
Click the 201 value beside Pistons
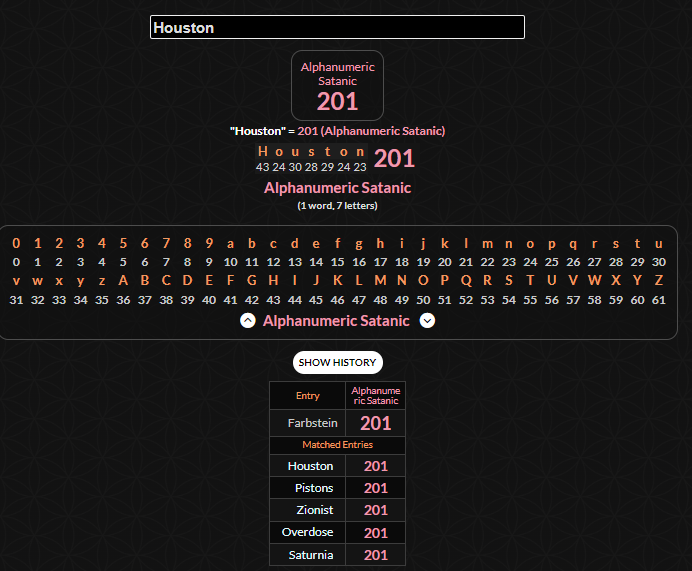click(376, 488)
